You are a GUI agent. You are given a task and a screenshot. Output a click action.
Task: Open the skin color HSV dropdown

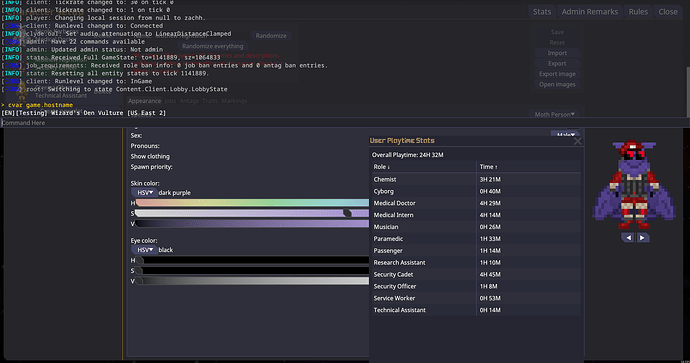[145, 193]
